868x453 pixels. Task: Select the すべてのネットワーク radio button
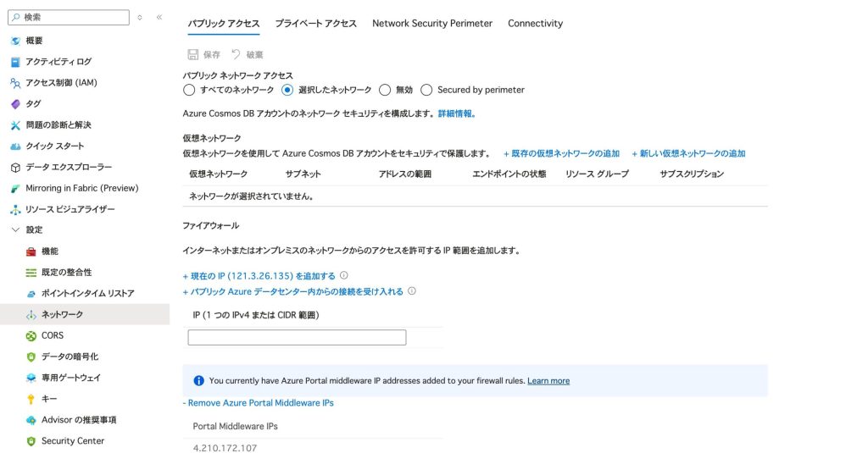click(189, 90)
